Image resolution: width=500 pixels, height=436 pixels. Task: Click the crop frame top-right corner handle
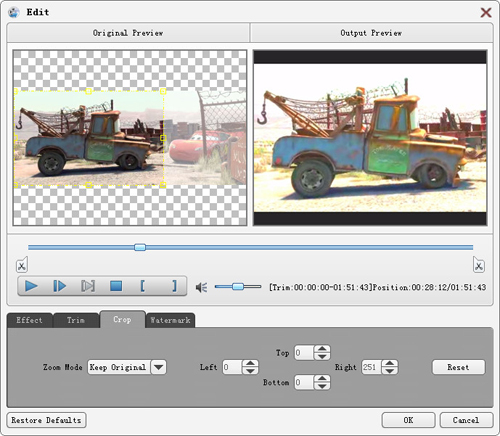click(x=163, y=91)
